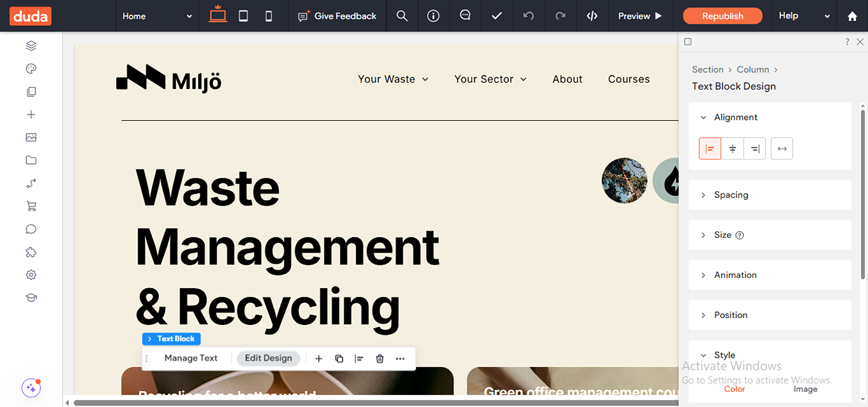This screenshot has height=407, width=868.
Task: Click the plus icon in text block toolbar
Action: pyautogui.click(x=319, y=359)
